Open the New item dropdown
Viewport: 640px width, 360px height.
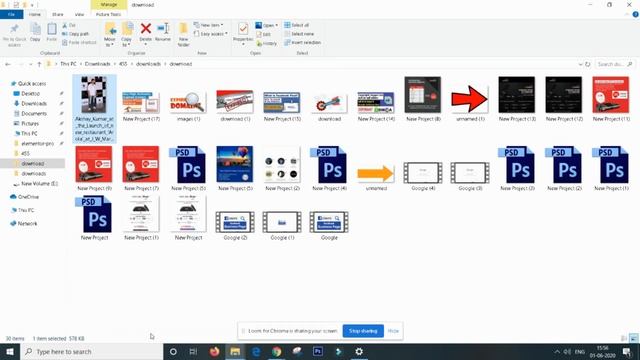[x=209, y=25]
